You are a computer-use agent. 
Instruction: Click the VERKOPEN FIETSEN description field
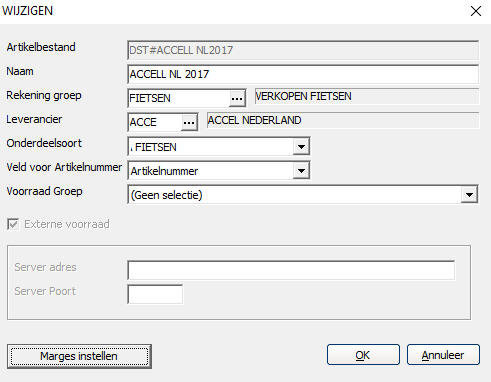pyautogui.click(x=367, y=96)
